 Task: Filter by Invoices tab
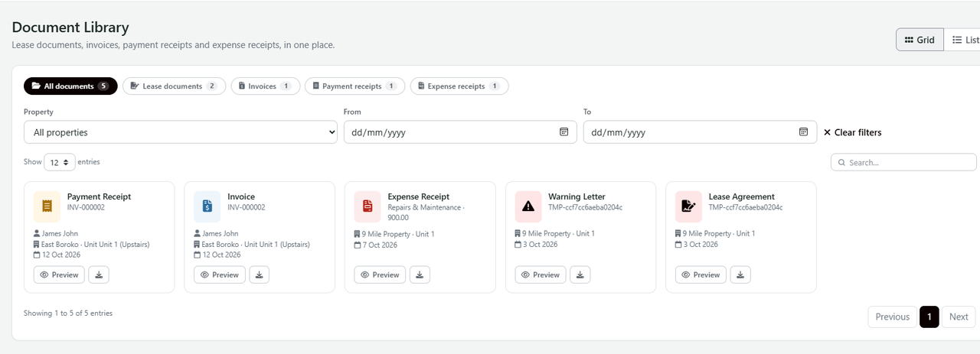tap(266, 86)
